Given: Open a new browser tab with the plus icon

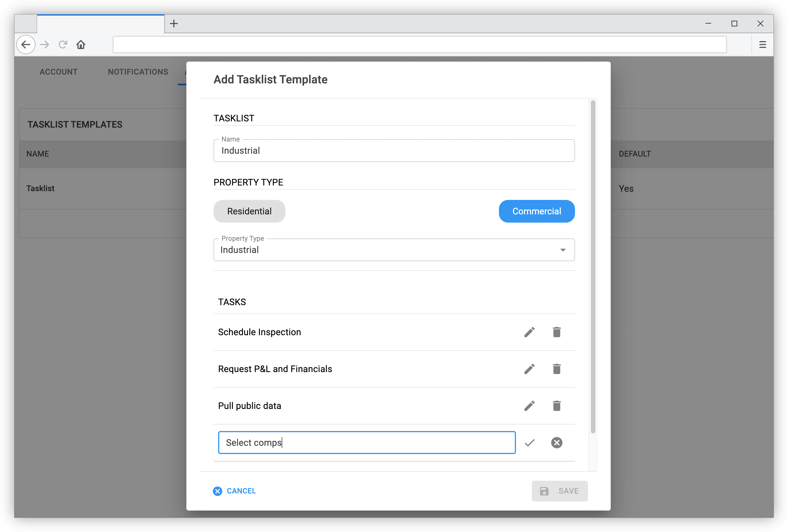Looking at the screenshot, I should pos(174,24).
